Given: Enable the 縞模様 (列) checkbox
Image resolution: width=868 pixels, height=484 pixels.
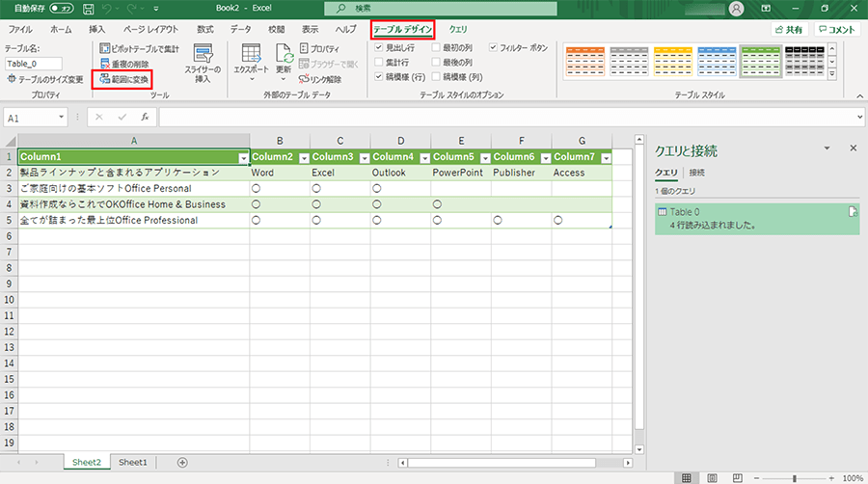Looking at the screenshot, I should pos(436,77).
